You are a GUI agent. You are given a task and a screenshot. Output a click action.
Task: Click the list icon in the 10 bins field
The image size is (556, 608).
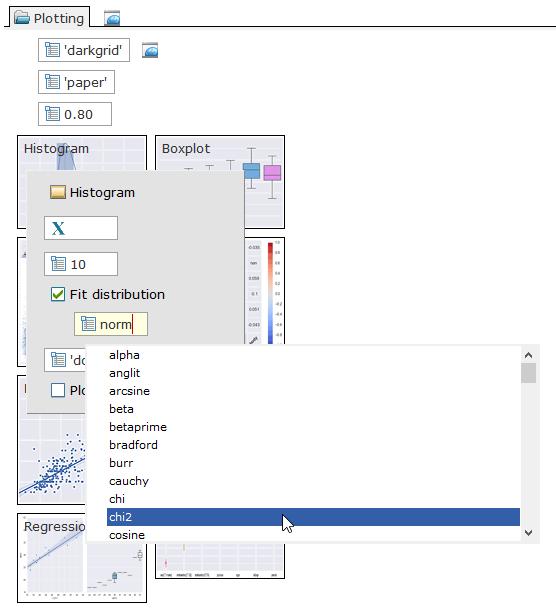tap(59, 264)
